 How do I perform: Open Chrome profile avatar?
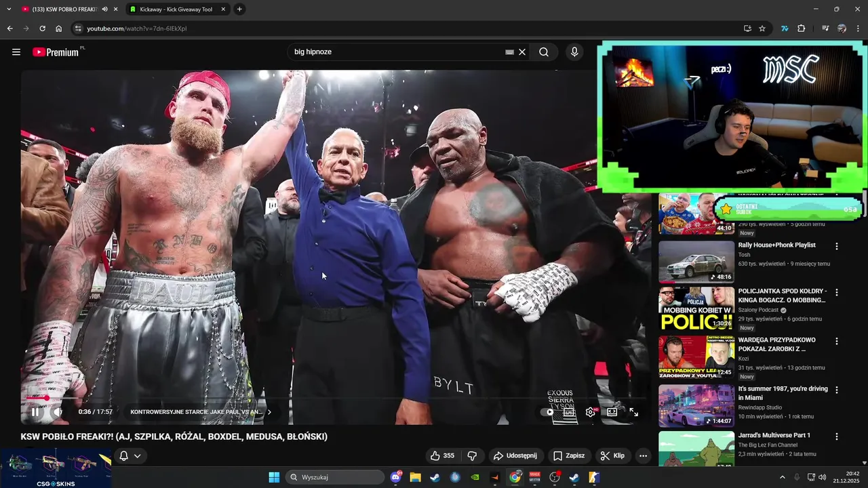pos(842,28)
